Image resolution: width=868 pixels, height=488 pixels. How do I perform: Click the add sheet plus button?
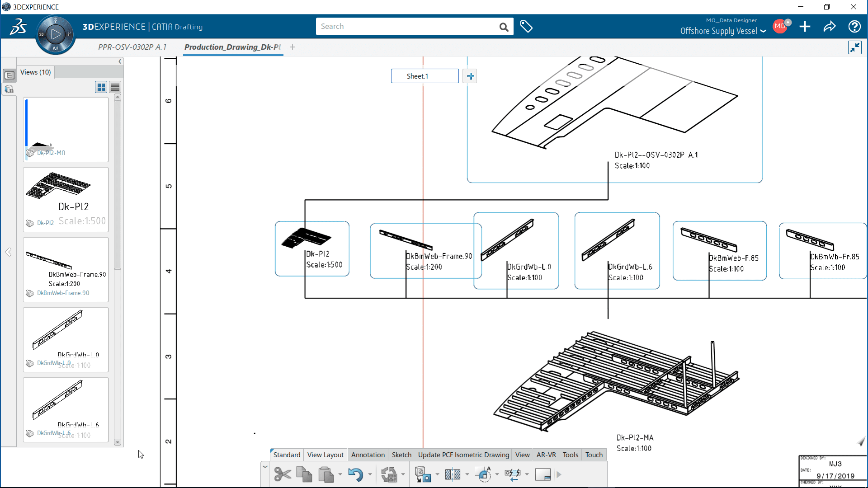470,75
